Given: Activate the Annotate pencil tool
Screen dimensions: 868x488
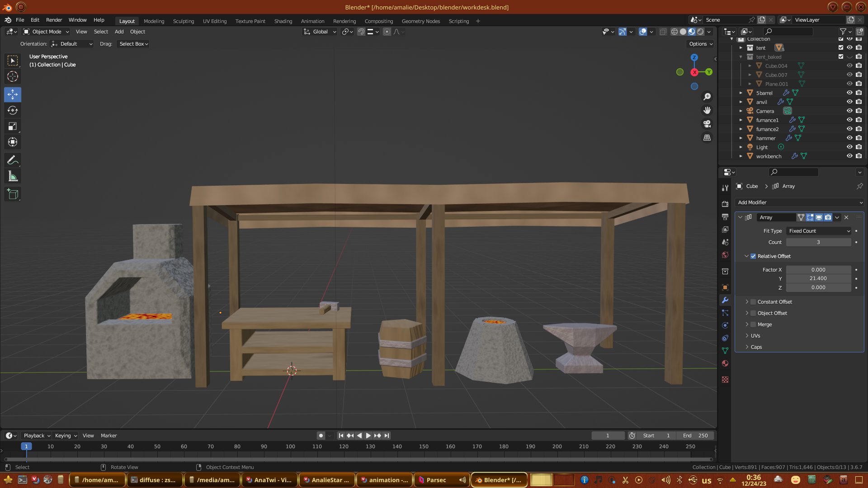Looking at the screenshot, I should (13, 160).
